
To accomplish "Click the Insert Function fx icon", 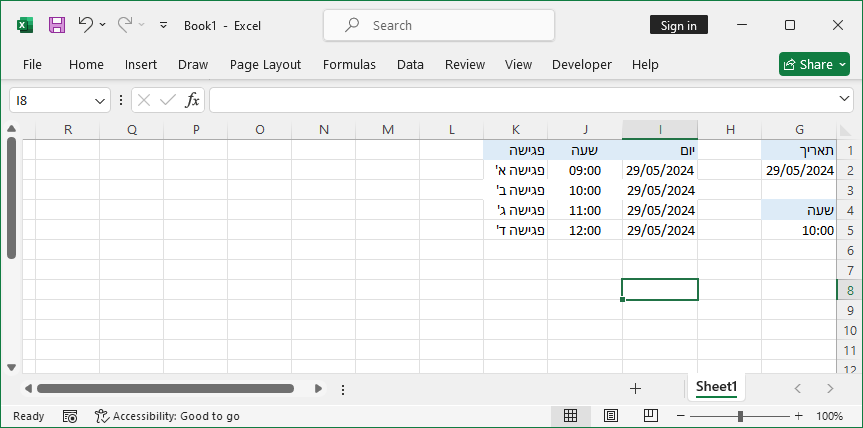I will (x=193, y=100).
